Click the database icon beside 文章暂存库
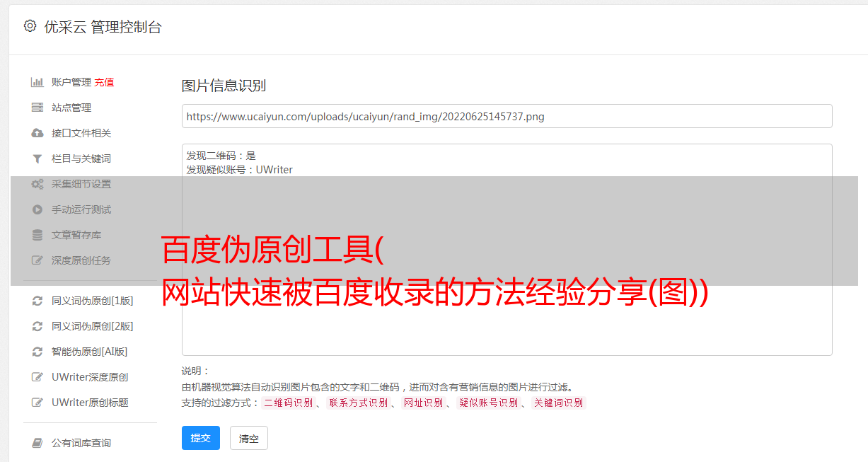The image size is (868, 462). click(x=37, y=235)
